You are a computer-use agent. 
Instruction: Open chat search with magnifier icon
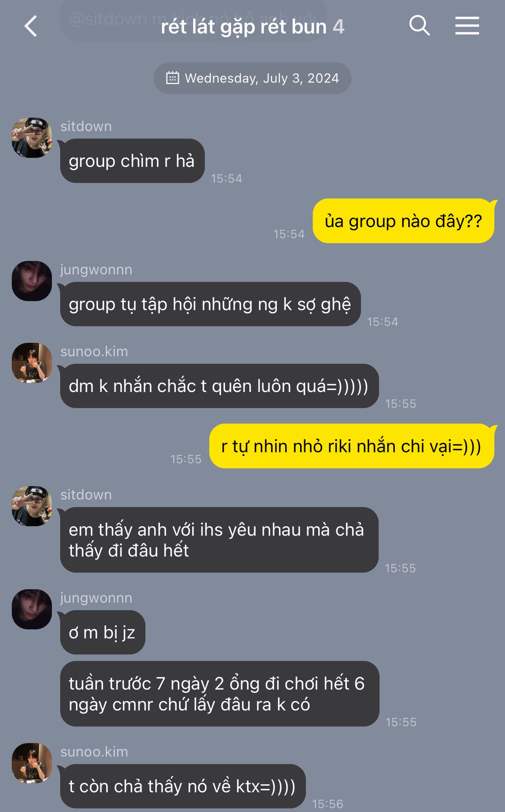click(x=419, y=26)
